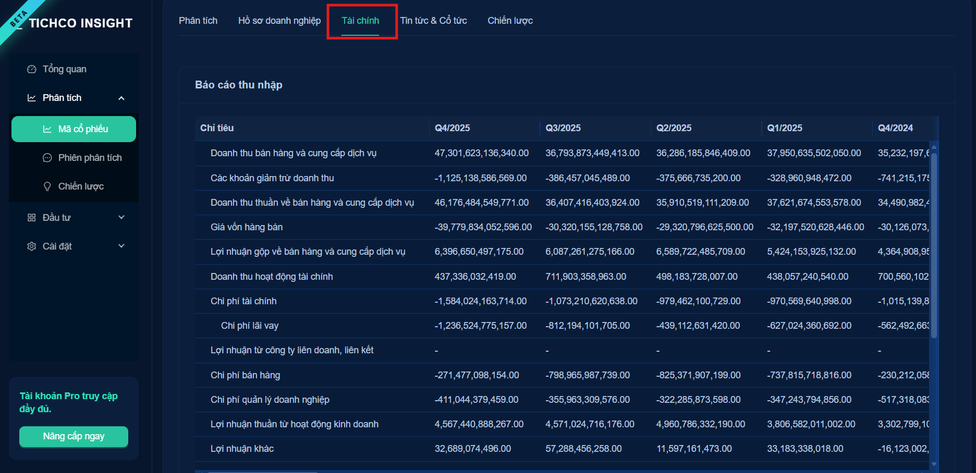Expand the Cài đặt section chevron
The height and width of the screenshot is (473, 976).
[x=121, y=245]
